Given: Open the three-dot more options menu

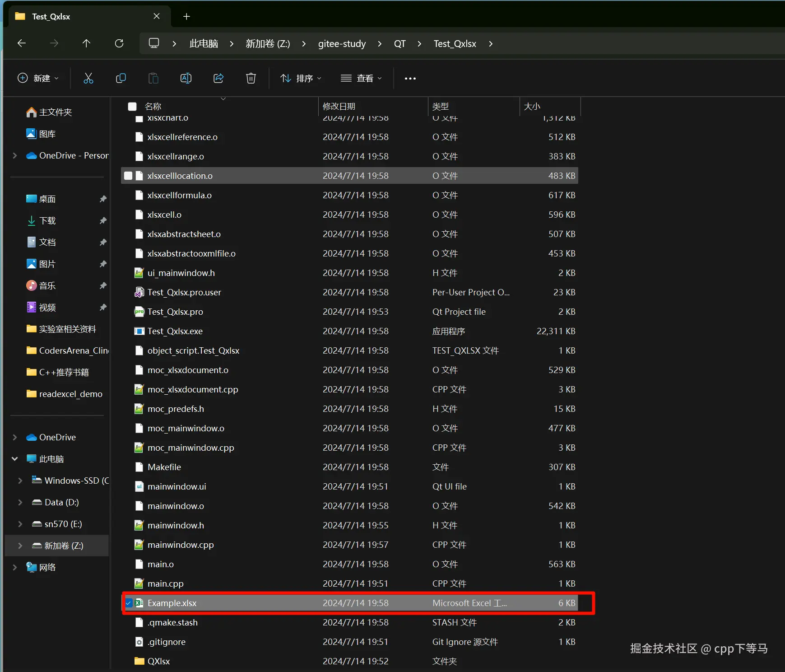Looking at the screenshot, I should click(410, 79).
